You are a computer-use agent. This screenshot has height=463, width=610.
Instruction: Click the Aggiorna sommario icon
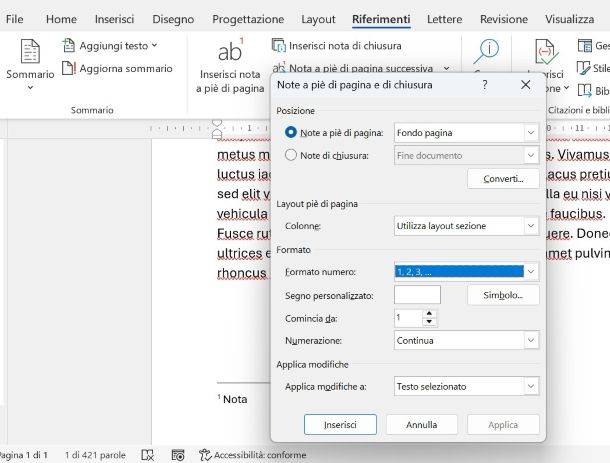[x=68, y=69]
